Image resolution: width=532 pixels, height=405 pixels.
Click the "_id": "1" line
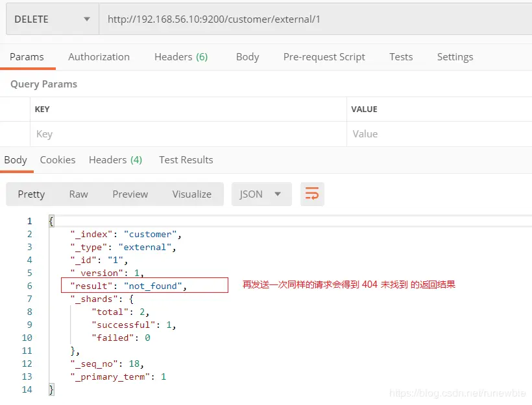99,260
